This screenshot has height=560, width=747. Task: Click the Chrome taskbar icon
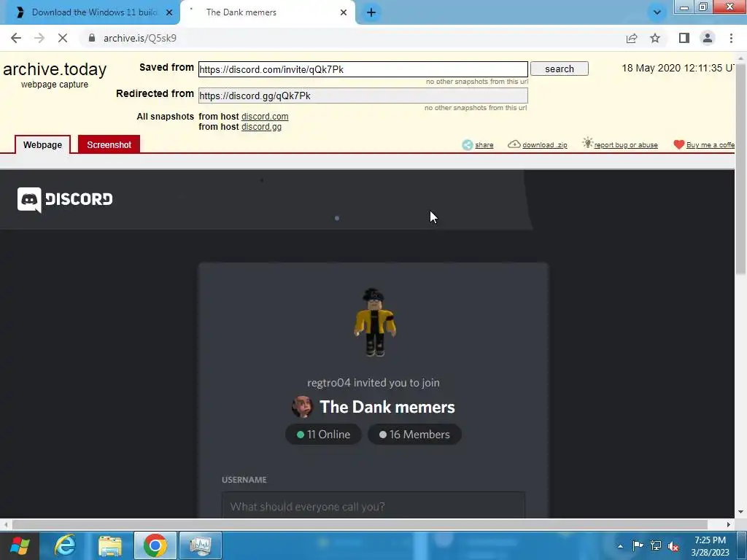pos(155,545)
